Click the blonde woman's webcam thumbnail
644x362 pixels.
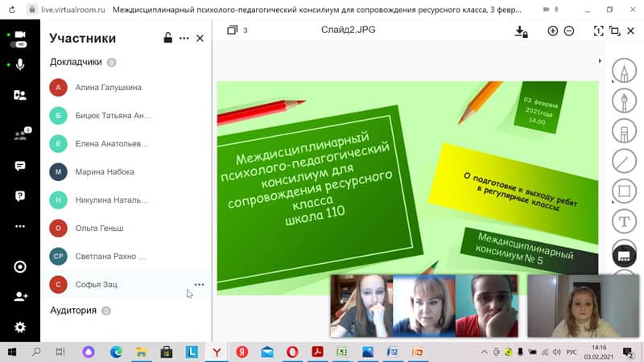point(424,306)
